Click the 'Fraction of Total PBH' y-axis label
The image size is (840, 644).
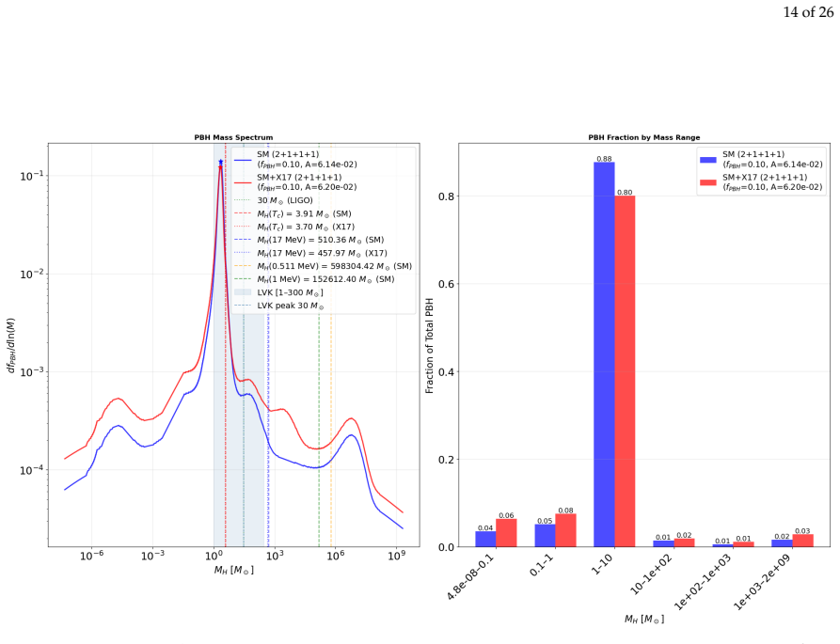pyautogui.click(x=429, y=346)
